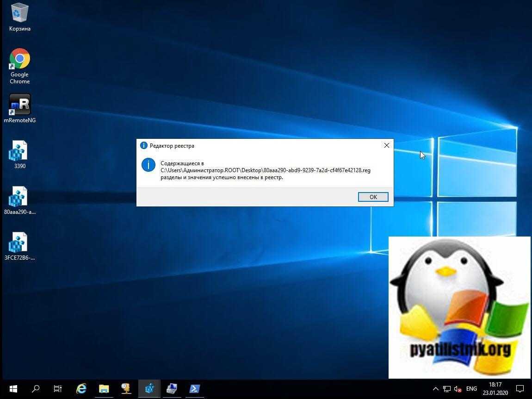Click the blue info icon in dialog
Screen dimensions: 532x399
point(148,165)
